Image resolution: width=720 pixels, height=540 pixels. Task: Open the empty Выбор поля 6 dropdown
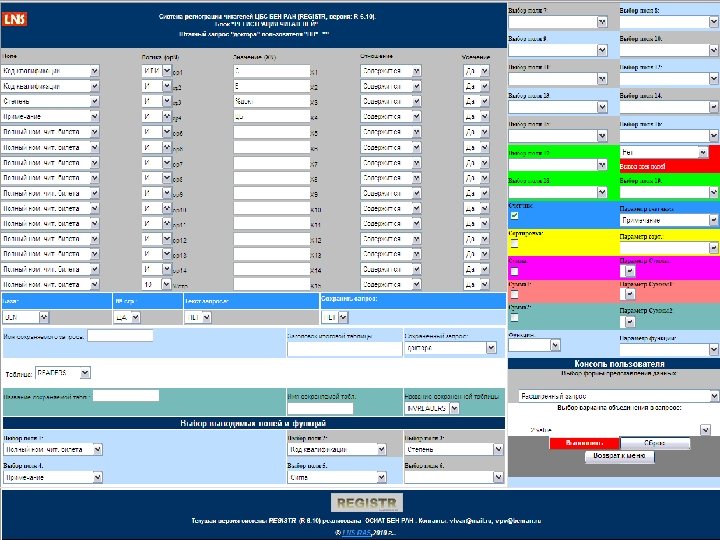pyautogui.click(x=454, y=478)
